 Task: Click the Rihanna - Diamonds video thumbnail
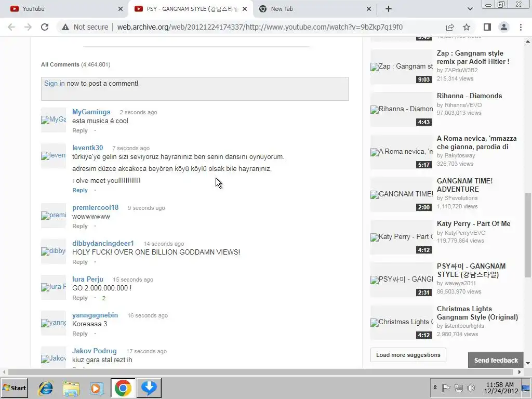click(x=402, y=109)
